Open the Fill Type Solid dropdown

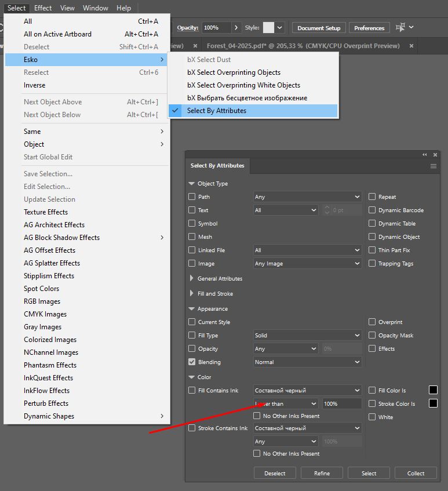[307, 336]
